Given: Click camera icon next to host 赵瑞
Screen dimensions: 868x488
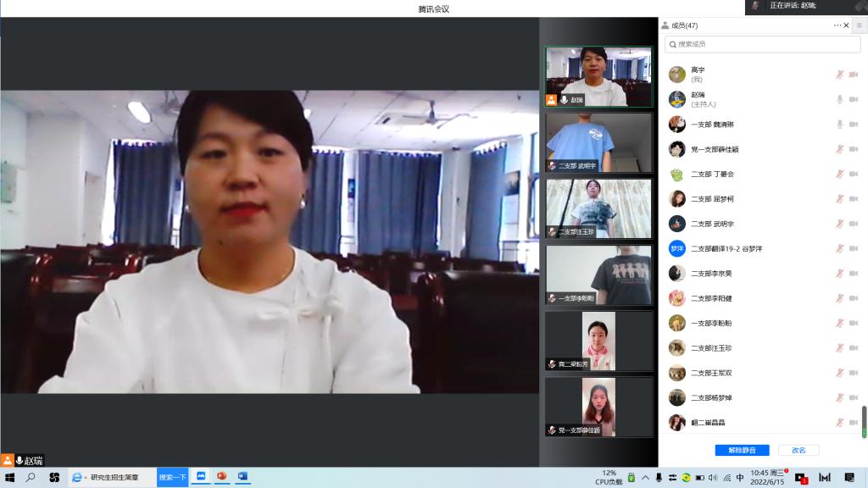Looking at the screenshot, I should click(x=854, y=99).
